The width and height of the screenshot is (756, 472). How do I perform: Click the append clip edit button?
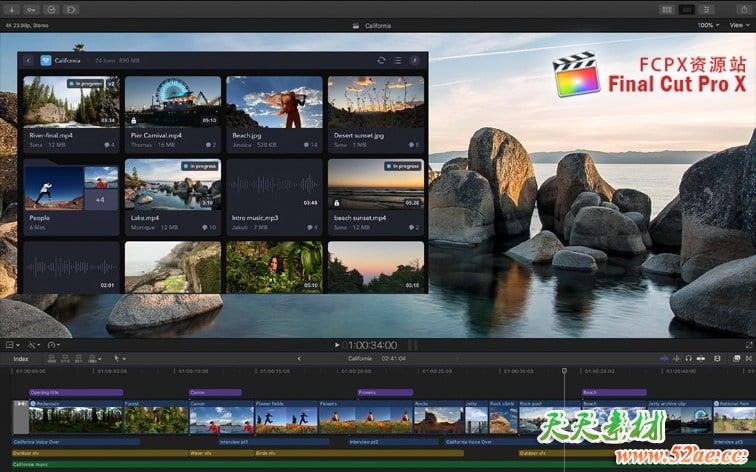coord(79,359)
